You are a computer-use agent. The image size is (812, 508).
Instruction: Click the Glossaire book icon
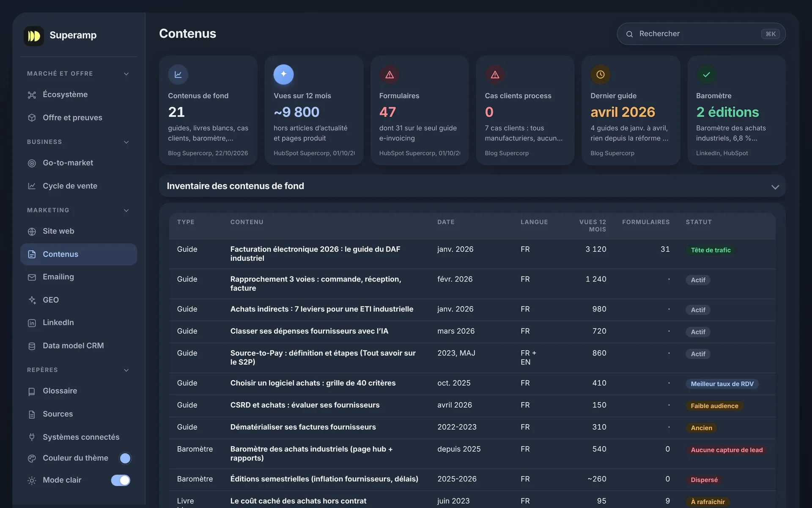[x=32, y=392]
